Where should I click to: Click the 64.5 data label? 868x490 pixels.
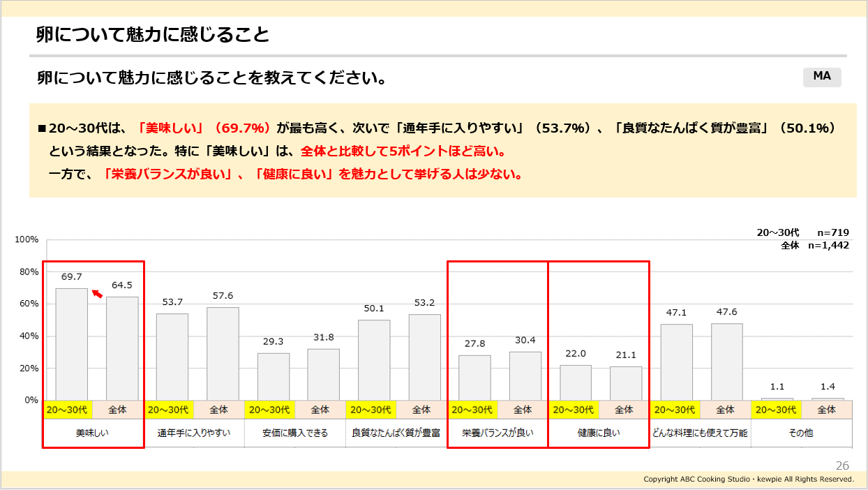tap(122, 285)
